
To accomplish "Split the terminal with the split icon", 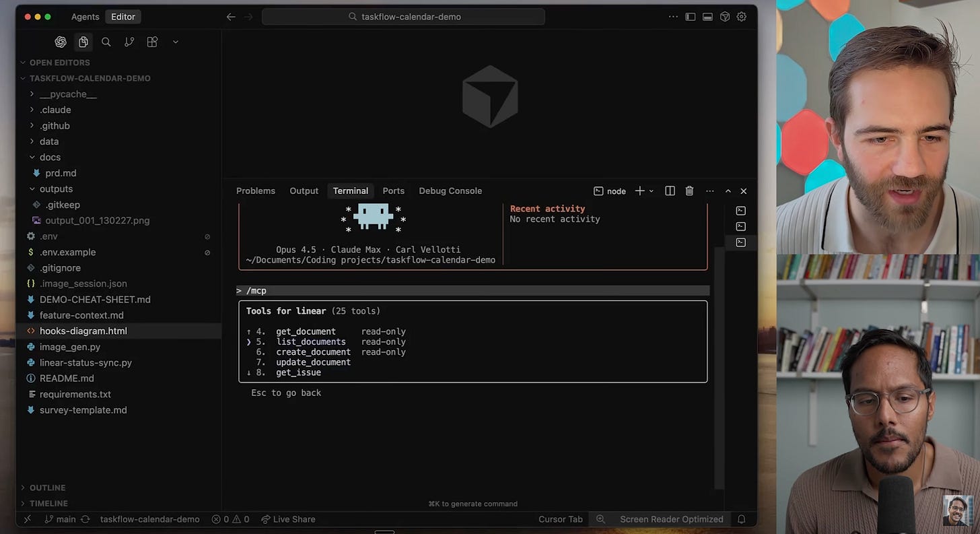I will click(670, 191).
